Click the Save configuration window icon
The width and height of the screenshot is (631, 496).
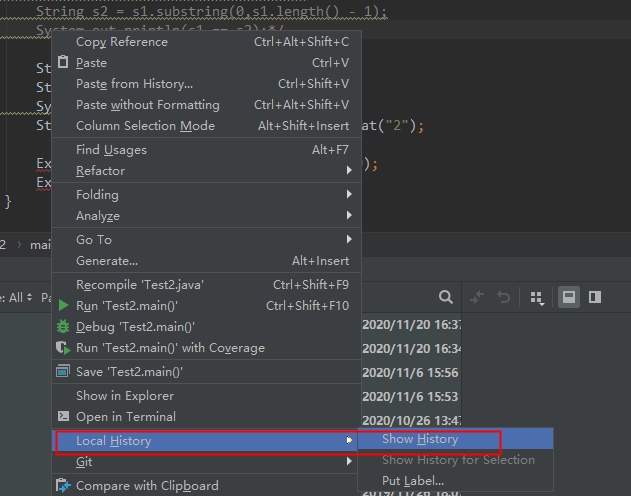[63, 371]
